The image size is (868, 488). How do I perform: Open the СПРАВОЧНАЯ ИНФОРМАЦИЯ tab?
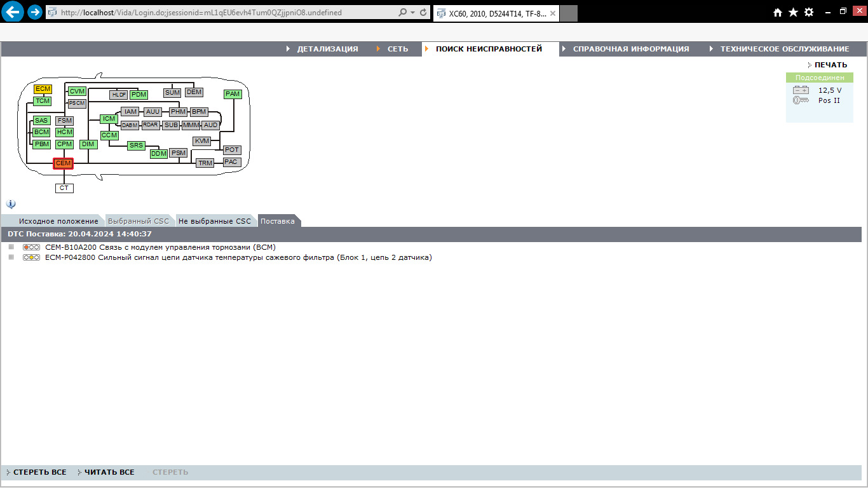[x=631, y=49]
